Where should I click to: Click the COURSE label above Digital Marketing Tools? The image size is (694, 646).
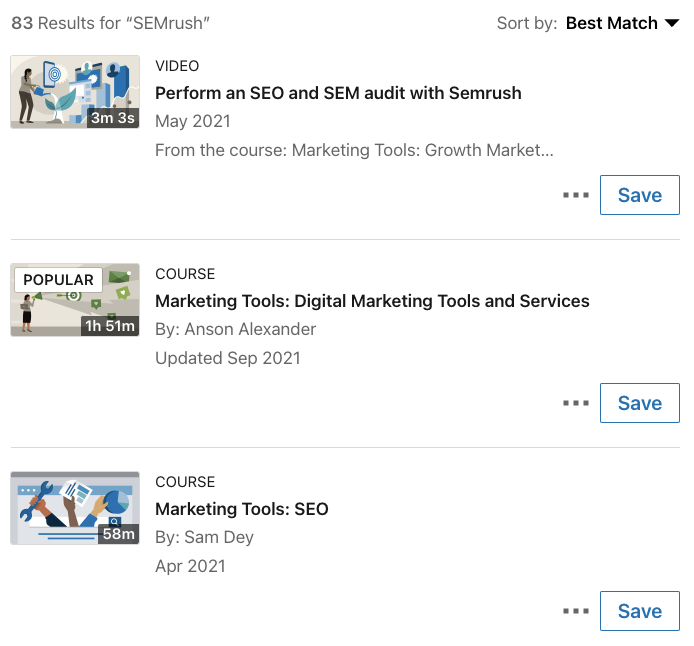point(185,274)
